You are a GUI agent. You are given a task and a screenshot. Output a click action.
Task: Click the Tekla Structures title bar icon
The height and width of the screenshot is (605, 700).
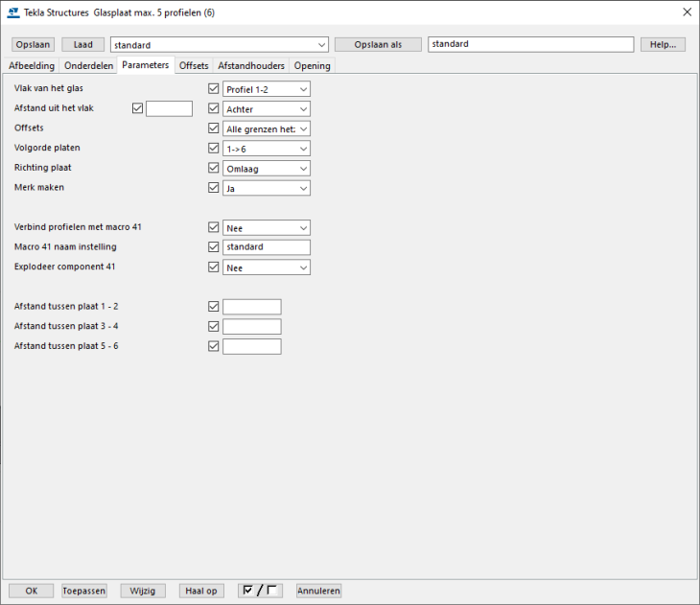(x=13, y=12)
